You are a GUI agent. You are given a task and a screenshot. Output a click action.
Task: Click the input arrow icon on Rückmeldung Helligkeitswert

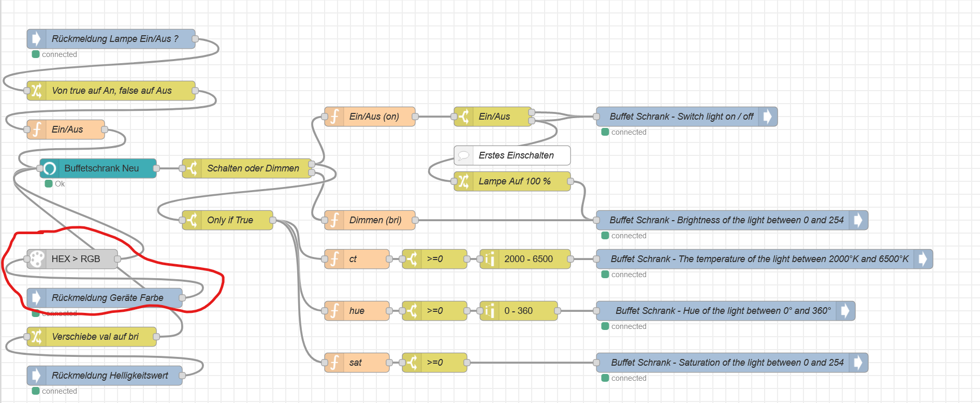36,376
